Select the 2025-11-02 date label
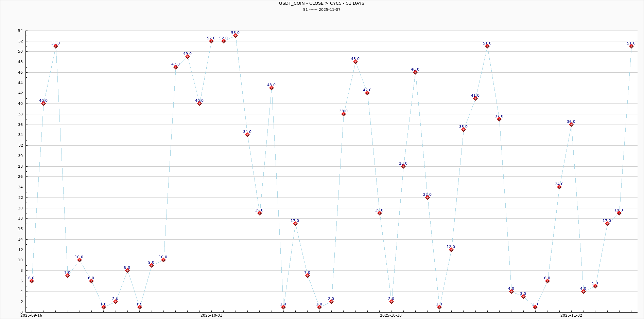Viewport: 644px width, 319px height. pos(571,315)
